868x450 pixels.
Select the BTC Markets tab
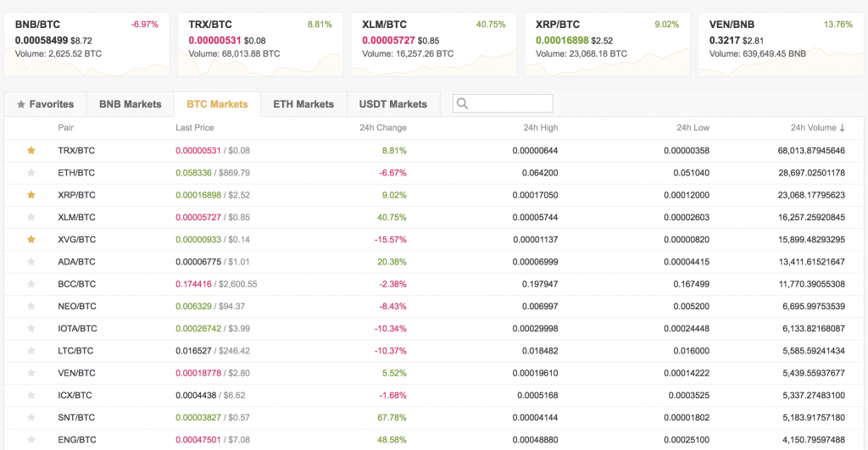click(217, 104)
